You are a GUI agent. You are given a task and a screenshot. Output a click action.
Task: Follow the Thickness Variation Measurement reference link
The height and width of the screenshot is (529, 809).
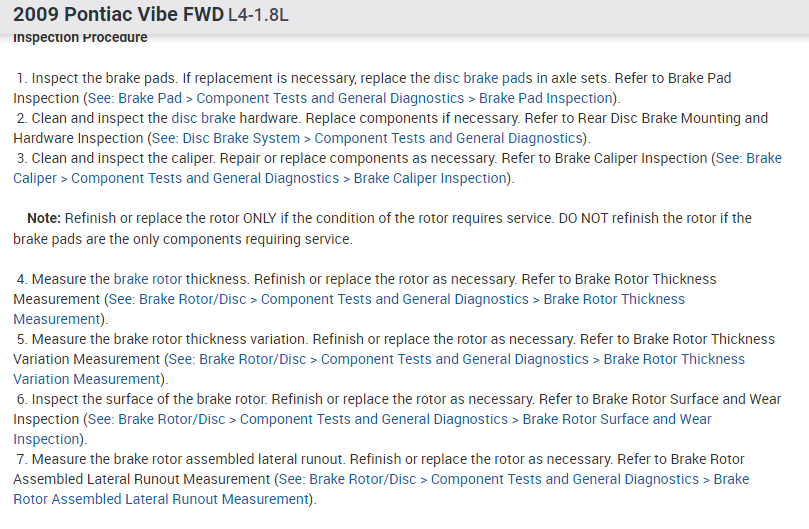pos(456,359)
